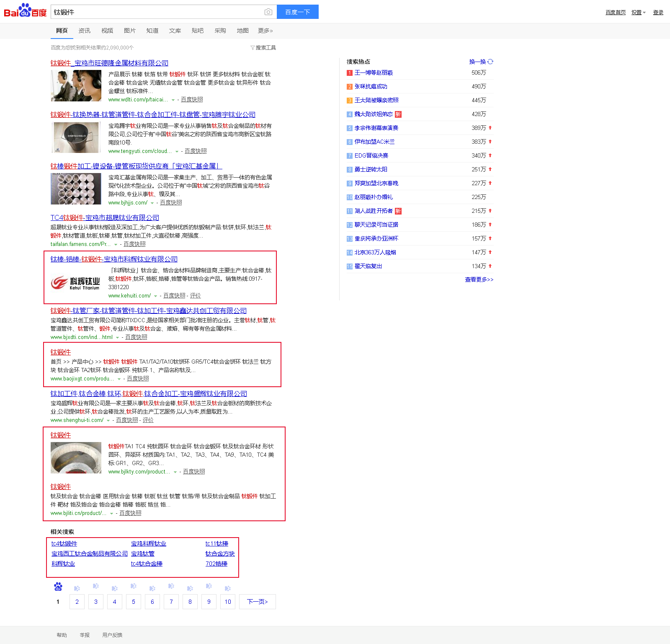Click the 帮助 footer link
Screen dimensions: 670x644
(x=62, y=635)
